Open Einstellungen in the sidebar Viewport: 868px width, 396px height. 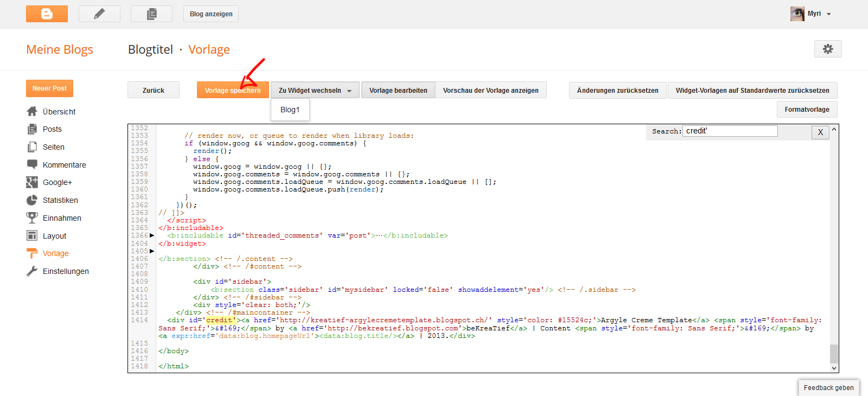pyautogui.click(x=66, y=271)
